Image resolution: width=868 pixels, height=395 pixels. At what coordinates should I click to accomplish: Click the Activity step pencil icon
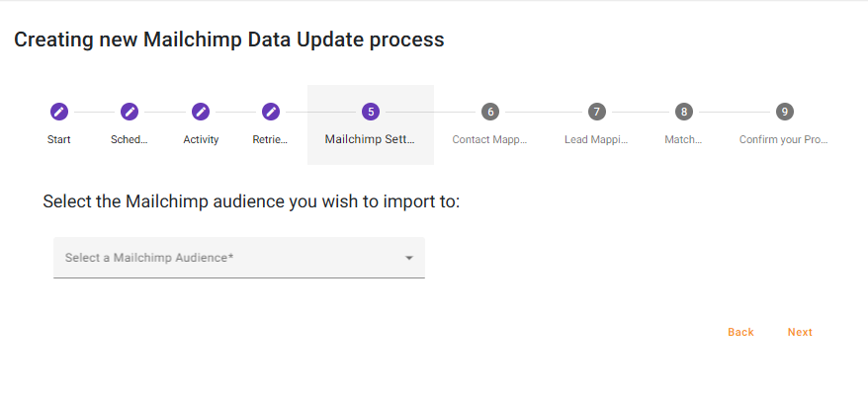coord(201,112)
